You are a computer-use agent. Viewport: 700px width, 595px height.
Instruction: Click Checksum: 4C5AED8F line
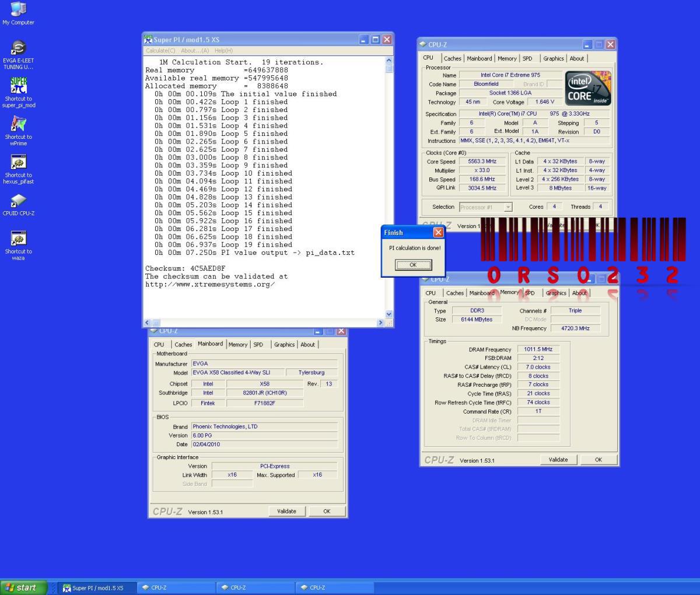pyautogui.click(x=185, y=268)
